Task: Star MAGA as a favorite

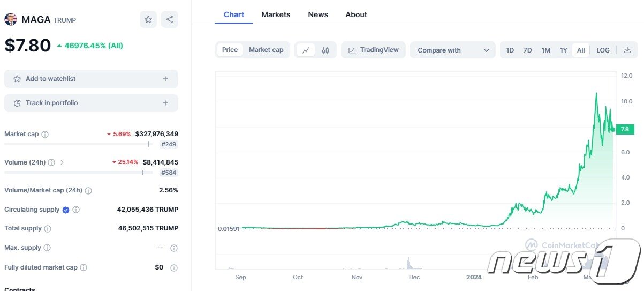Action: 148,19
